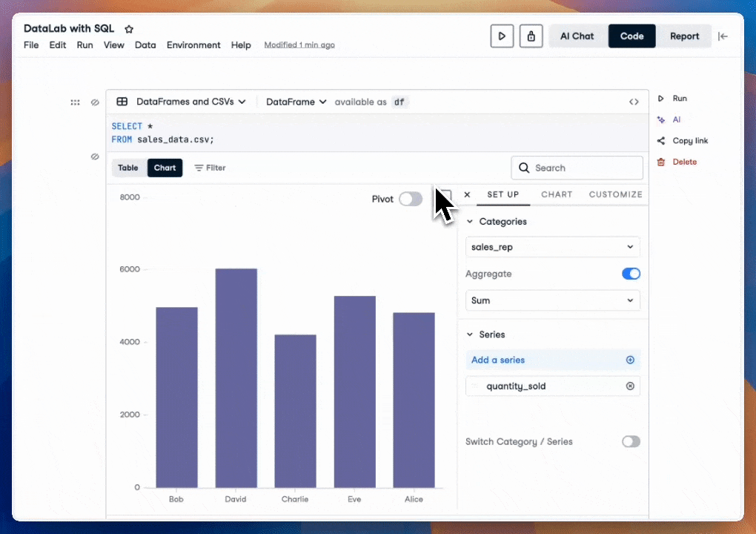Click the quantity_sold series label
Viewport: 756px width, 534px height.
[x=516, y=386]
